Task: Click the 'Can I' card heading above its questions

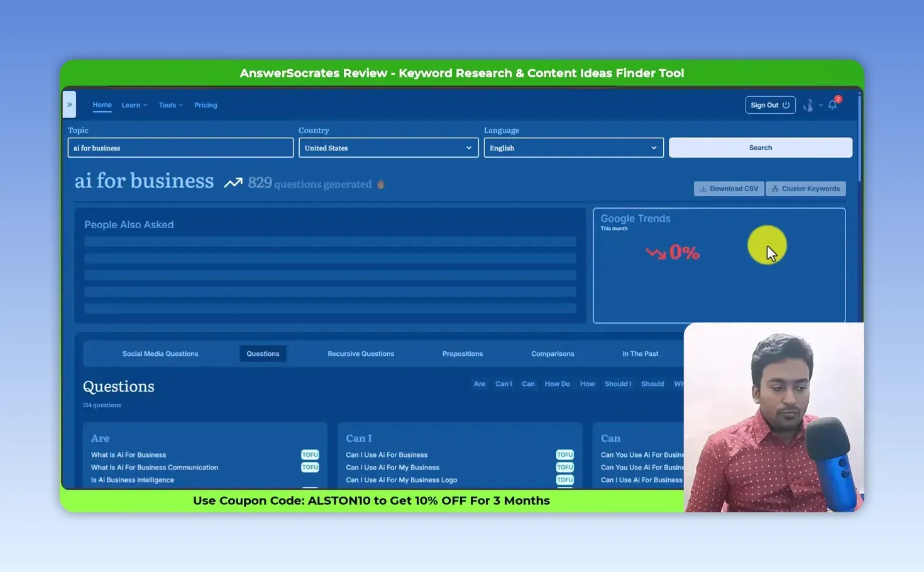Action: click(x=359, y=438)
